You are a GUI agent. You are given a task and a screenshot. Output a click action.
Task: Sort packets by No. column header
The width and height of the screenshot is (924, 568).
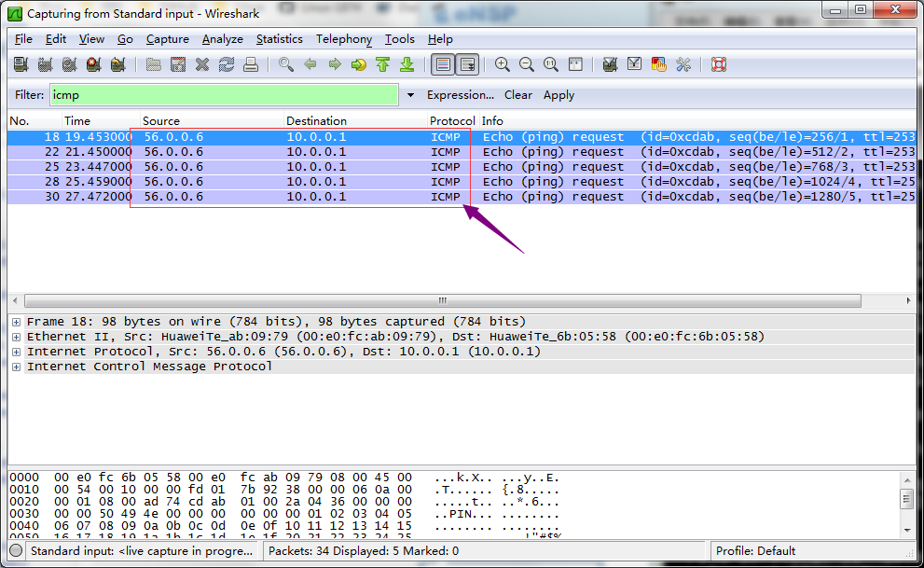pos(34,121)
